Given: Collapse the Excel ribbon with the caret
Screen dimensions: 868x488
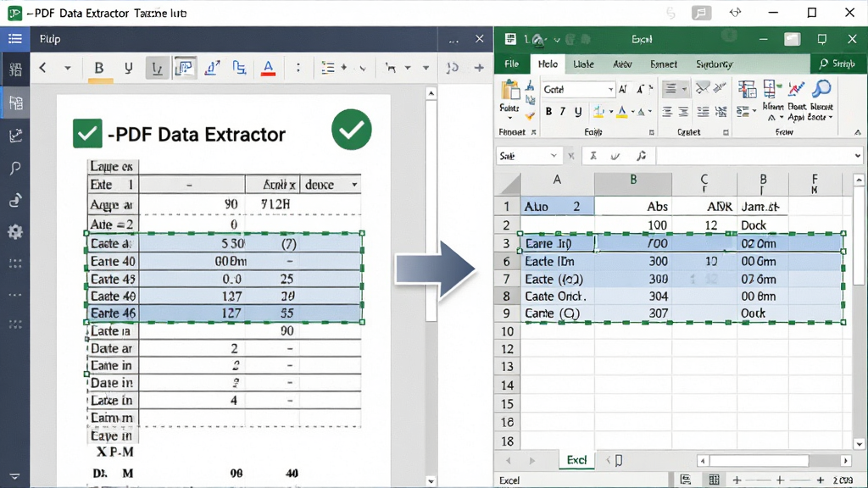Looking at the screenshot, I should click(x=858, y=133).
